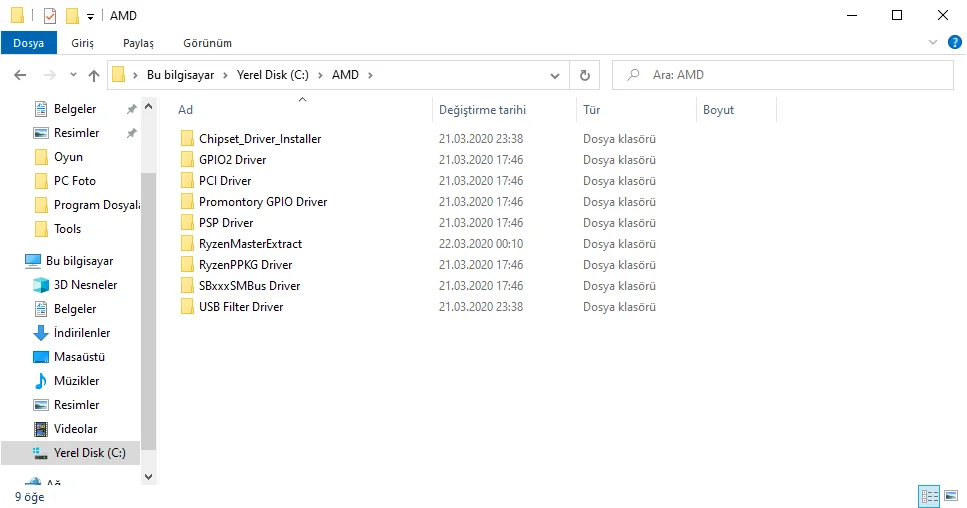
Task: Open the recent locations dropdown arrow
Action: point(73,75)
